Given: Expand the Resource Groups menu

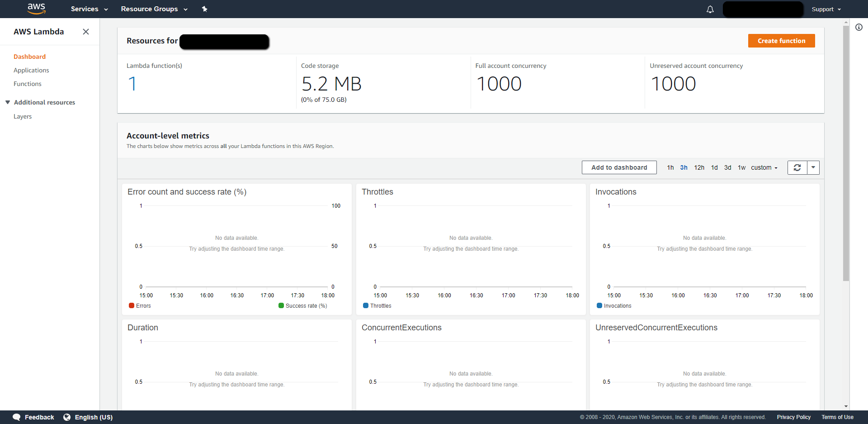Looking at the screenshot, I should [x=154, y=9].
